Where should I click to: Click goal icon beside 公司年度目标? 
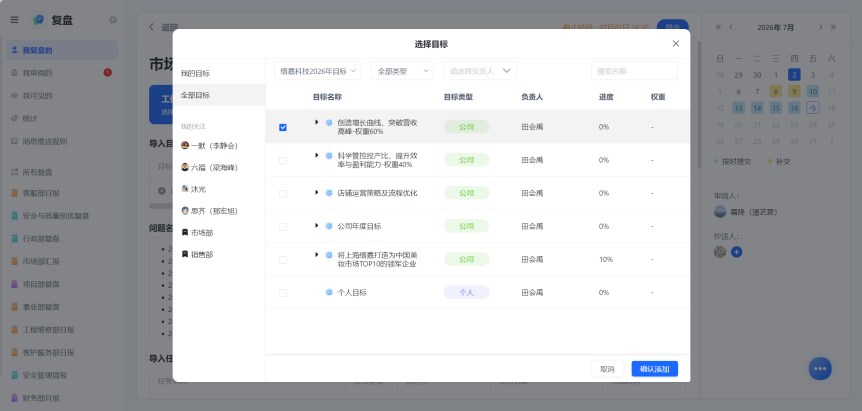(x=329, y=226)
